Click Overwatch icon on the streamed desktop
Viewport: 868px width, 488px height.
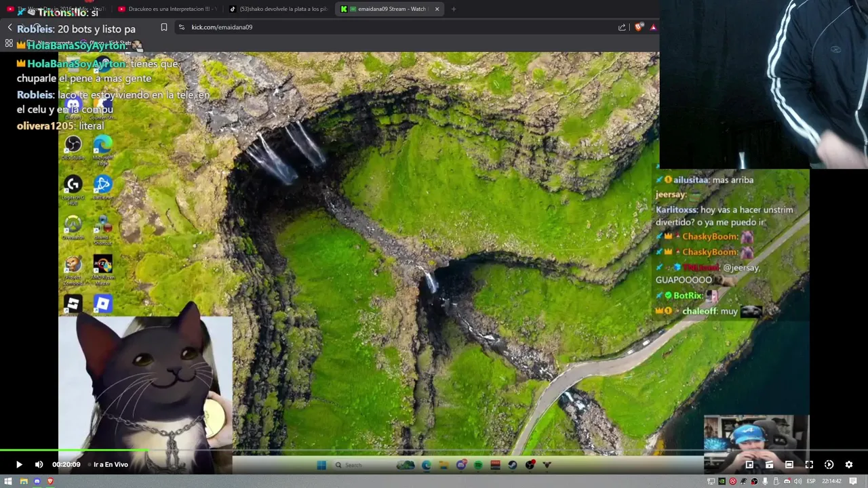click(x=73, y=225)
